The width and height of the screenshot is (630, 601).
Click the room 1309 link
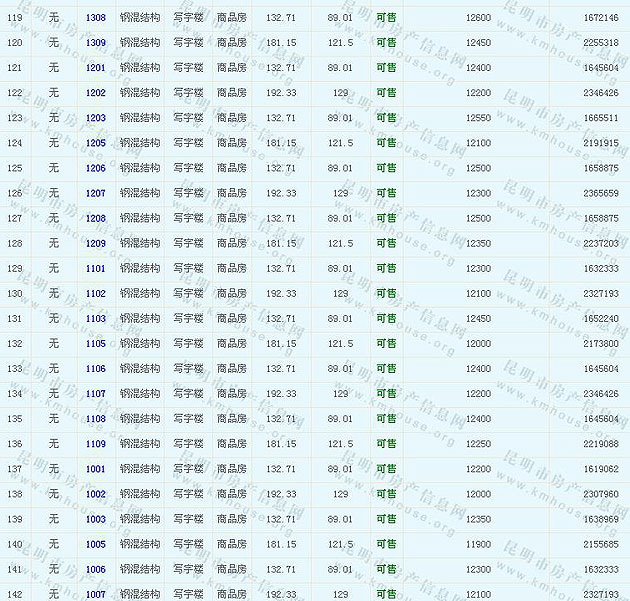[x=96, y=43]
